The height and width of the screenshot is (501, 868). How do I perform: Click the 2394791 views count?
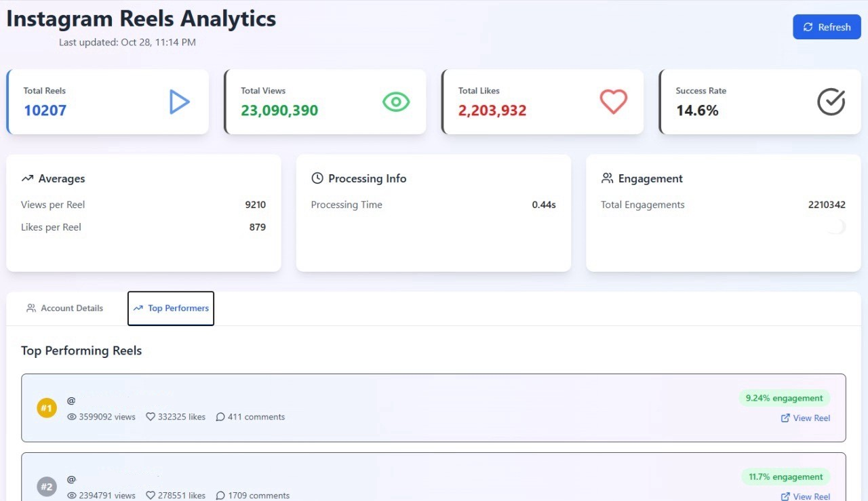tap(107, 496)
